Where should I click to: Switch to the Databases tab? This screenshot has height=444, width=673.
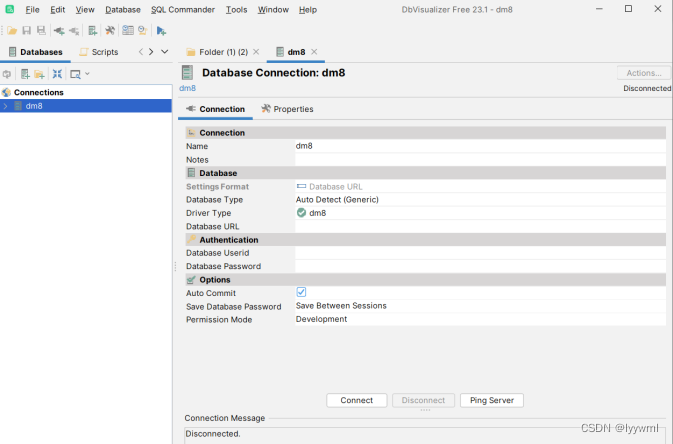pyautogui.click(x=36, y=52)
